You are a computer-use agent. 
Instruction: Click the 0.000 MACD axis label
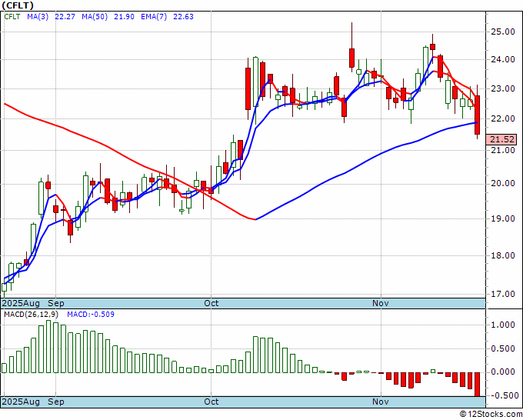point(505,372)
